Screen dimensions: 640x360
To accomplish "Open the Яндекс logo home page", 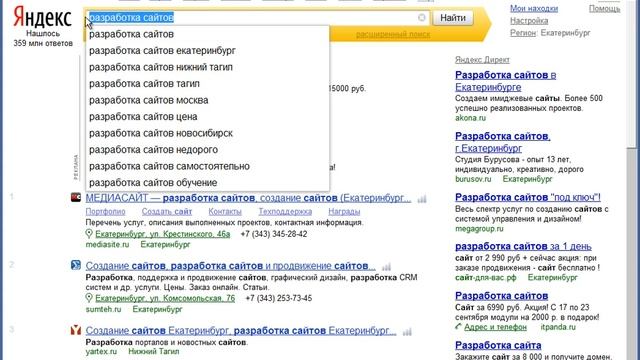I will pyautogui.click(x=42, y=17).
